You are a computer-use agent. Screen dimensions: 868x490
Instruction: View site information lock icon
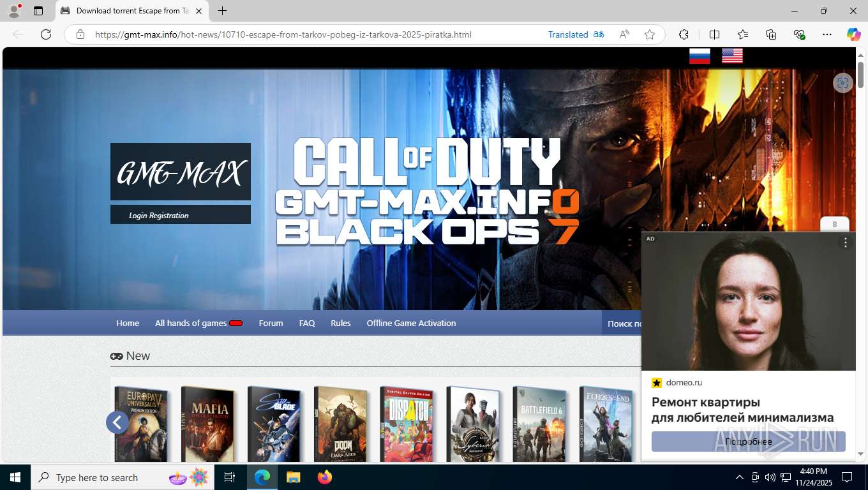click(x=80, y=34)
